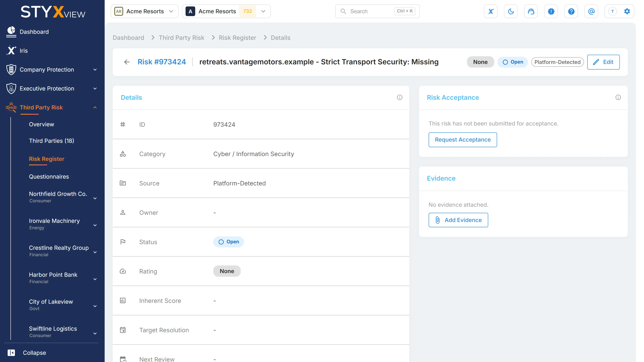This screenshot has width=644, height=362.
Task: Click the Edit button
Action: tap(603, 62)
